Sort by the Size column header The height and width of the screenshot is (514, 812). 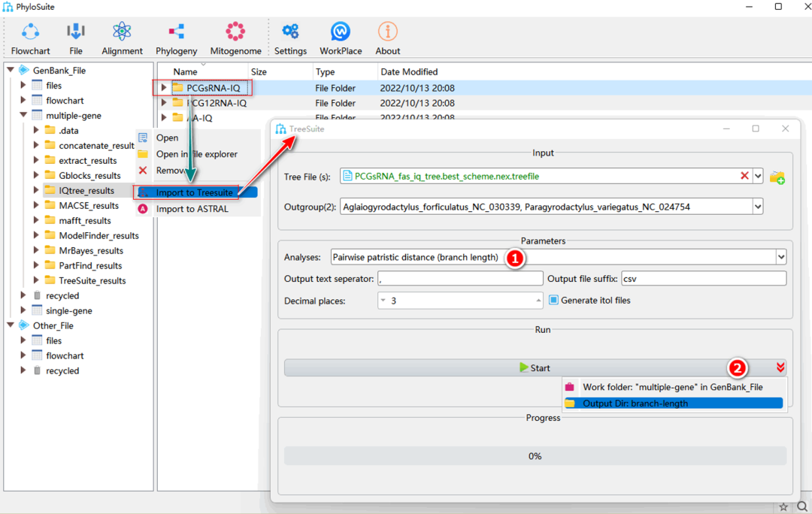click(x=259, y=72)
